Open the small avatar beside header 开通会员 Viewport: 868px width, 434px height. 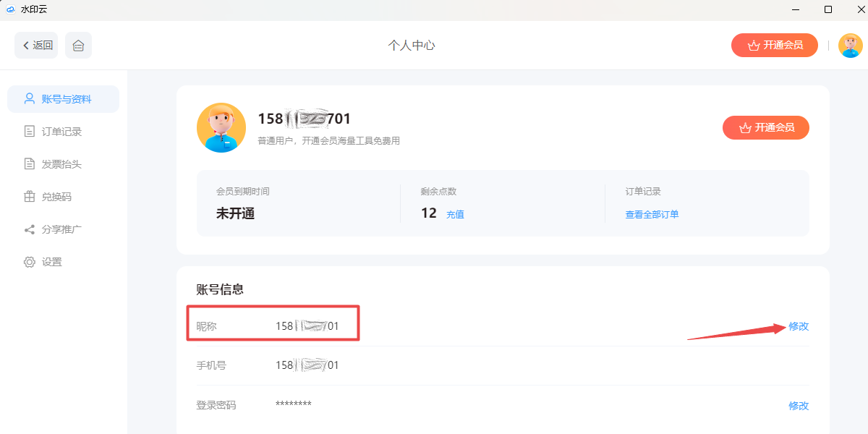pos(851,45)
